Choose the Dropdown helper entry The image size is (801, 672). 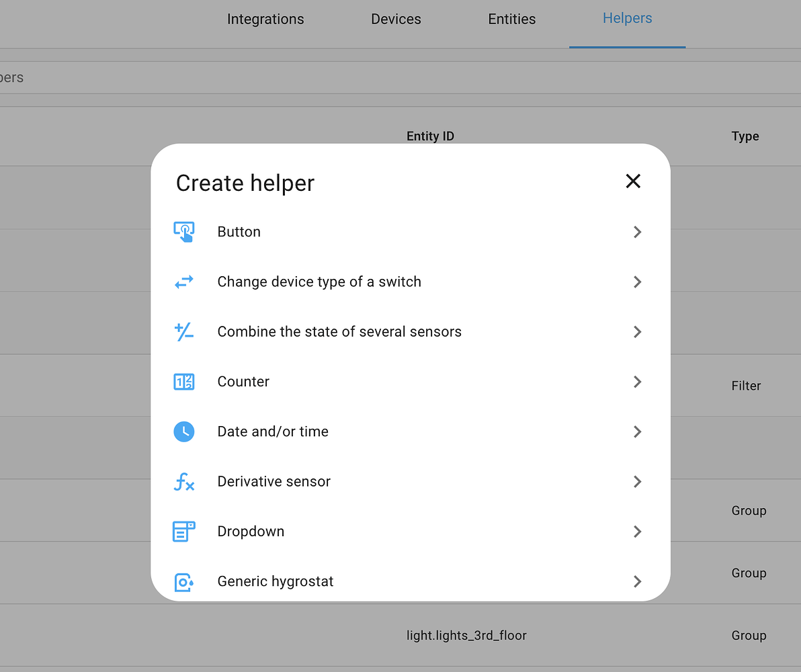pos(251,531)
